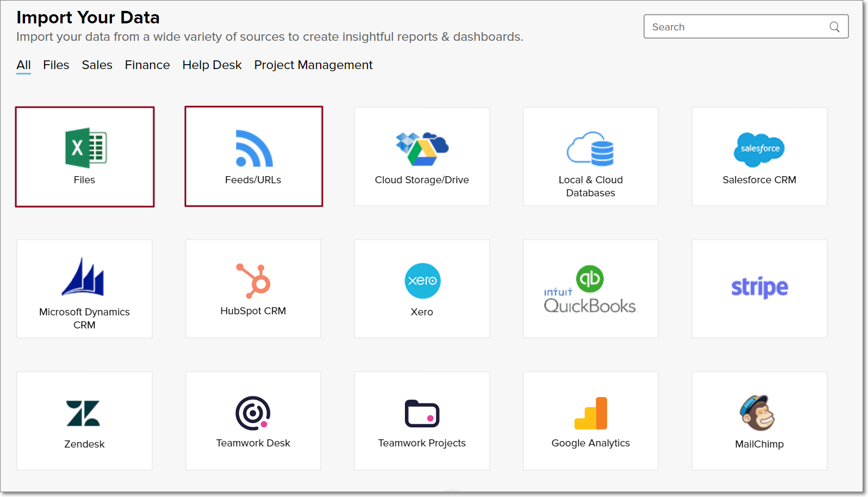Image resolution: width=868 pixels, height=497 pixels.
Task: Open the Teamwork Desk icon
Action: point(253,413)
